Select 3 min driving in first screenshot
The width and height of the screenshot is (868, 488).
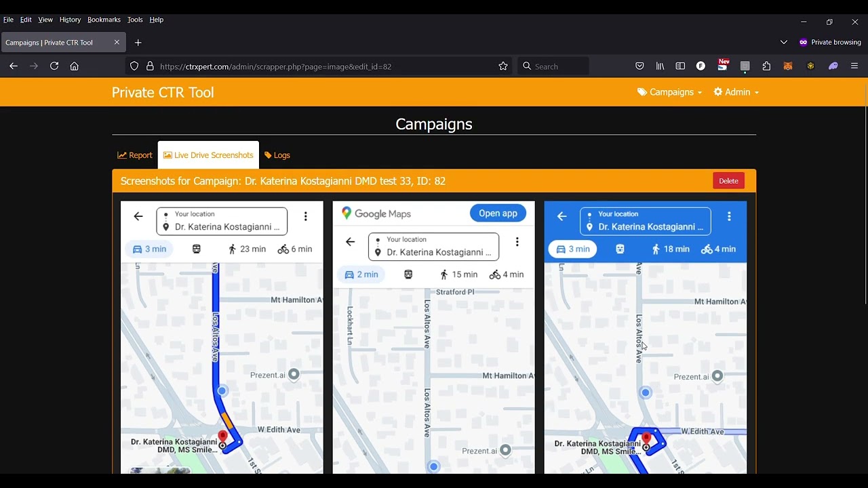[x=150, y=249]
